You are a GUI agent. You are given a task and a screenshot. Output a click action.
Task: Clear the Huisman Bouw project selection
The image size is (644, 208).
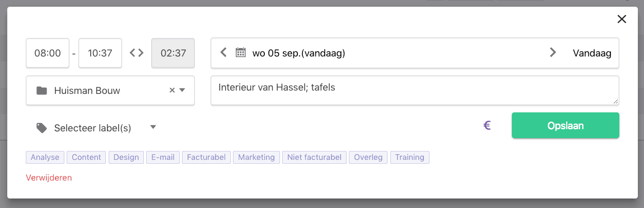point(172,90)
